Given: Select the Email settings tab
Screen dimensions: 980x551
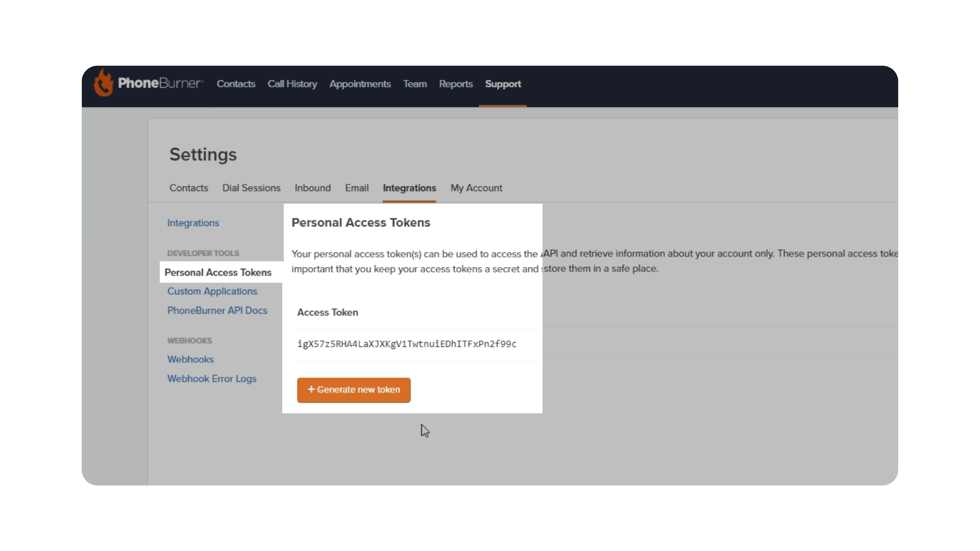Looking at the screenshot, I should coord(356,188).
